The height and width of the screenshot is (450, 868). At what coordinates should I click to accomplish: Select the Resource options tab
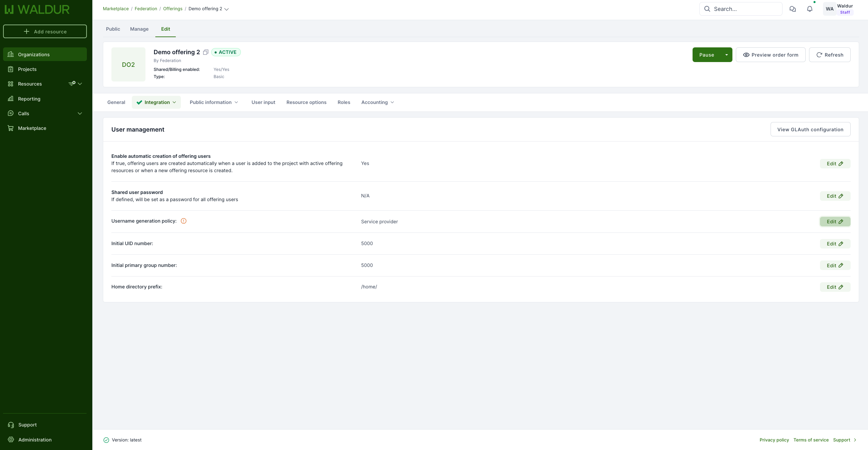click(306, 102)
